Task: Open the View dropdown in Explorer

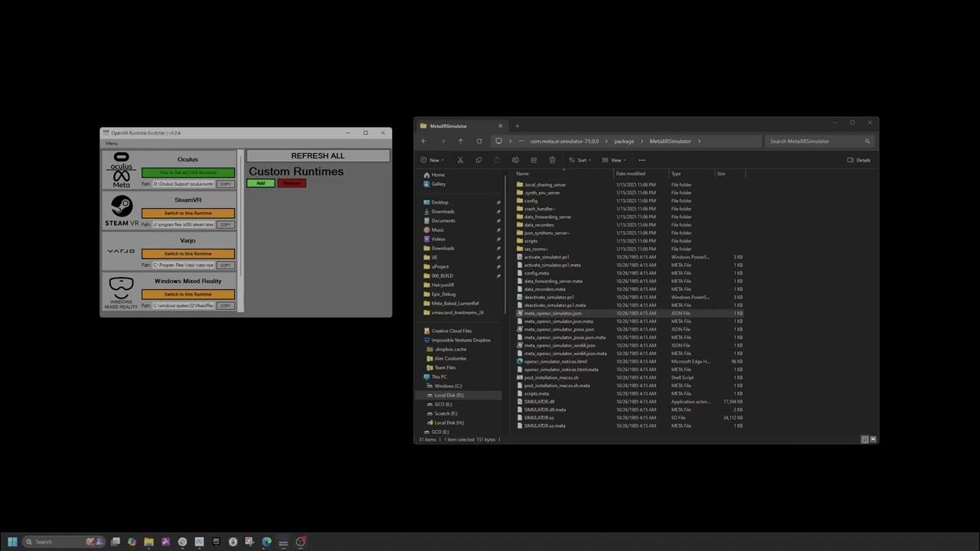Action: pos(615,160)
